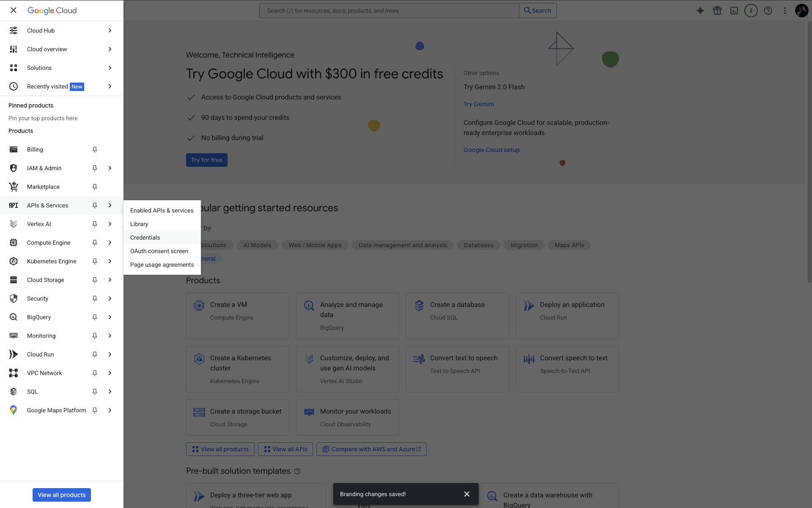Click the free trial gift icon
The image size is (812, 508).
pos(717,11)
